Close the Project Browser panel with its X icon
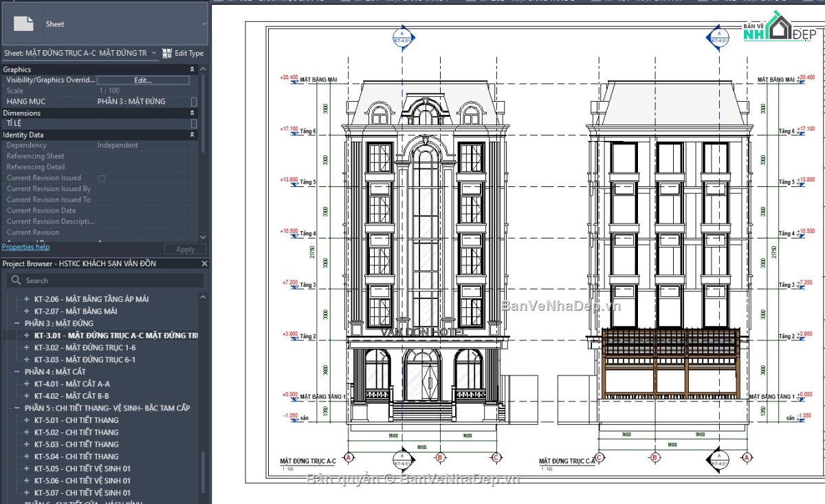 pos(203,263)
